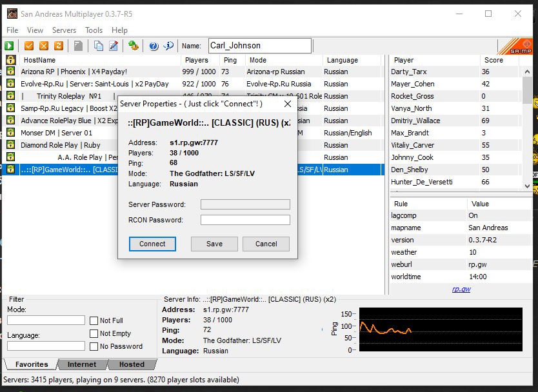Click lock icon of Trinity Roleplay row

(10, 95)
